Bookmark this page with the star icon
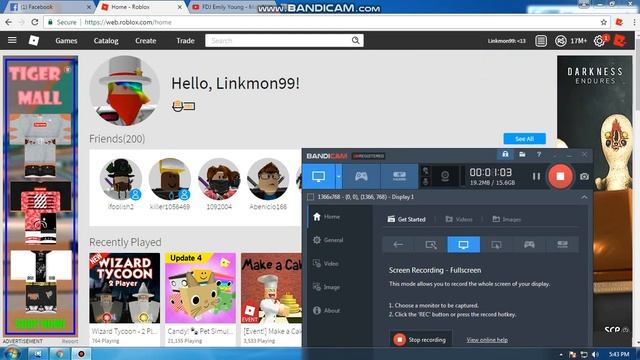 pos(604,22)
